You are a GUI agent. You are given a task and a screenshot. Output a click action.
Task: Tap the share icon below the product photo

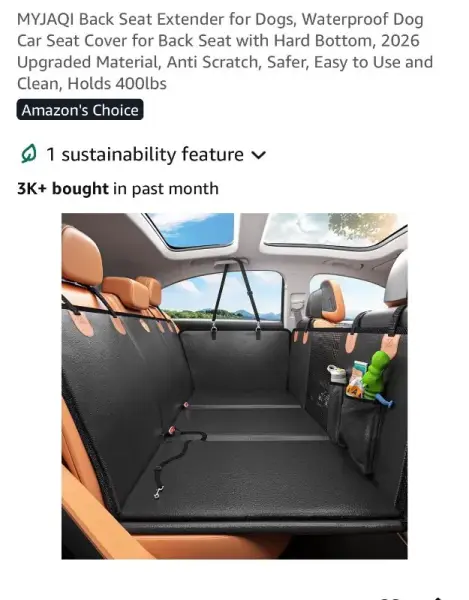[x=439, y=597]
